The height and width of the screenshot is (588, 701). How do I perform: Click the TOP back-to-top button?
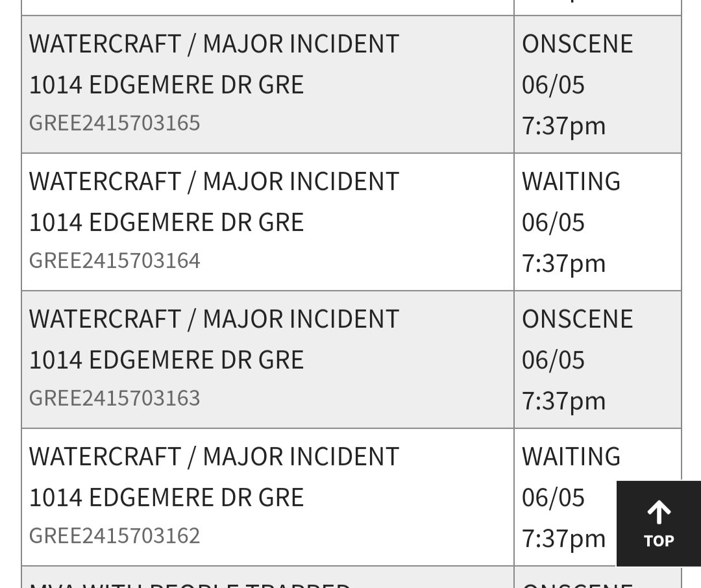(659, 524)
